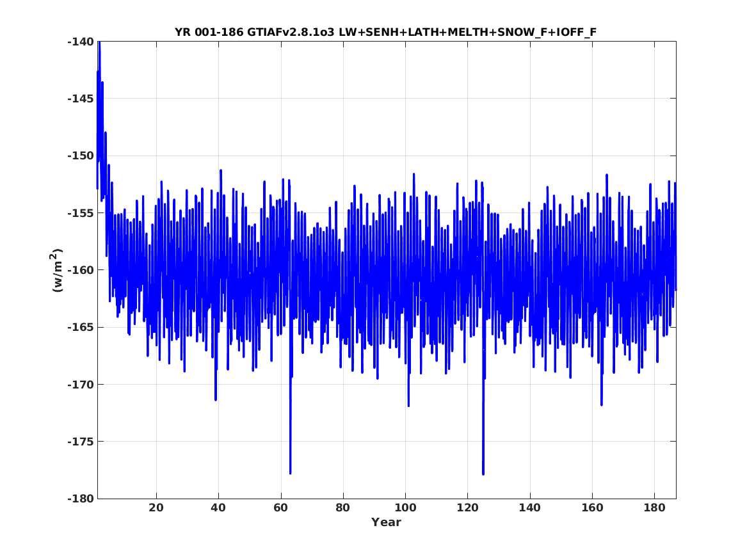747x560 pixels.
Task: Click y-axis tick label '-150'
Action: click(81, 156)
